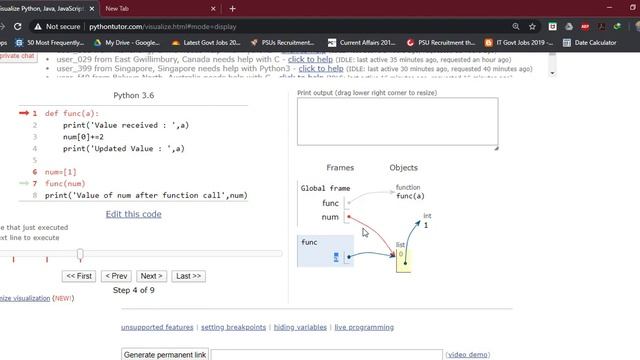
Task: Open the My Drive - Google bookmark
Action: (127, 42)
